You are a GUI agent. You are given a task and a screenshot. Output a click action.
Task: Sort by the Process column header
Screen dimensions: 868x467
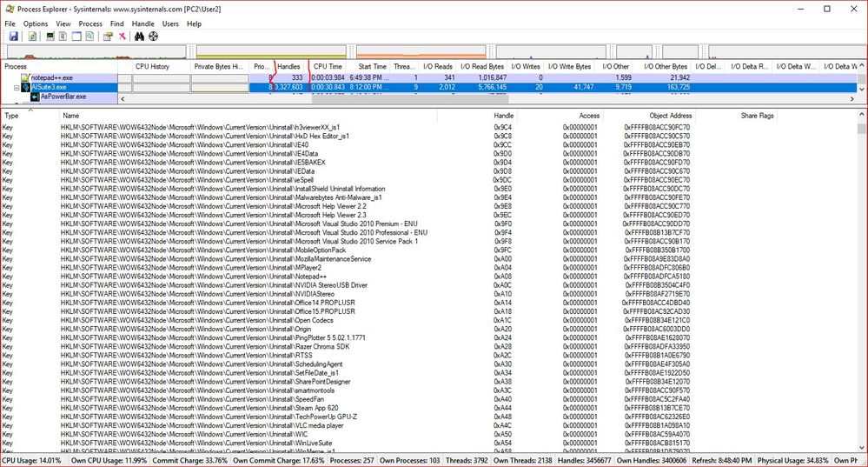pos(59,66)
